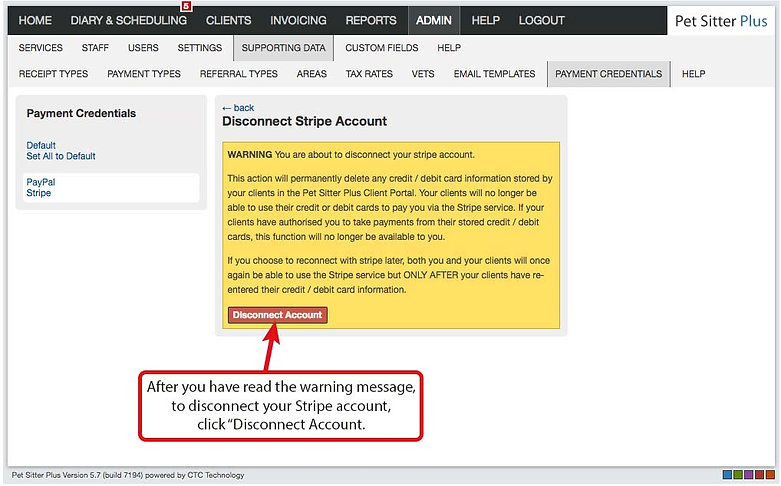Choose the red theme color swatch
The image size is (781, 486).
pyautogui.click(x=760, y=475)
